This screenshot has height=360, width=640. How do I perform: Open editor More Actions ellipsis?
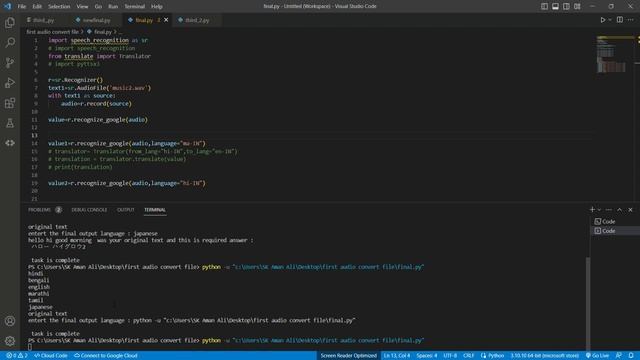pos(631,20)
